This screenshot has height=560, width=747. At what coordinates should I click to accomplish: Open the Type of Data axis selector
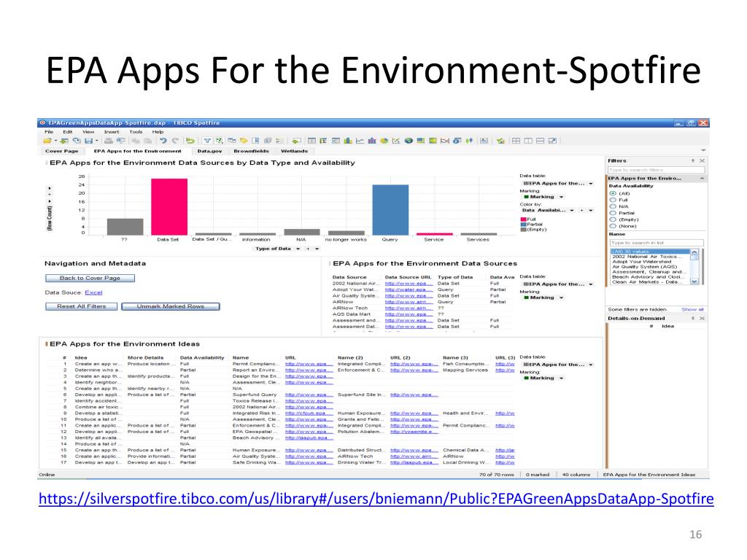tap(278, 249)
